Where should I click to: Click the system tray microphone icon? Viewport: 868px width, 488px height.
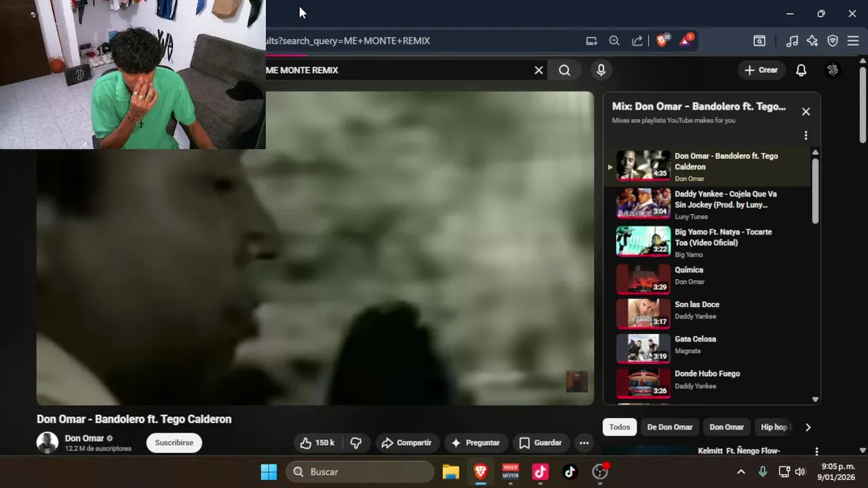(x=763, y=472)
